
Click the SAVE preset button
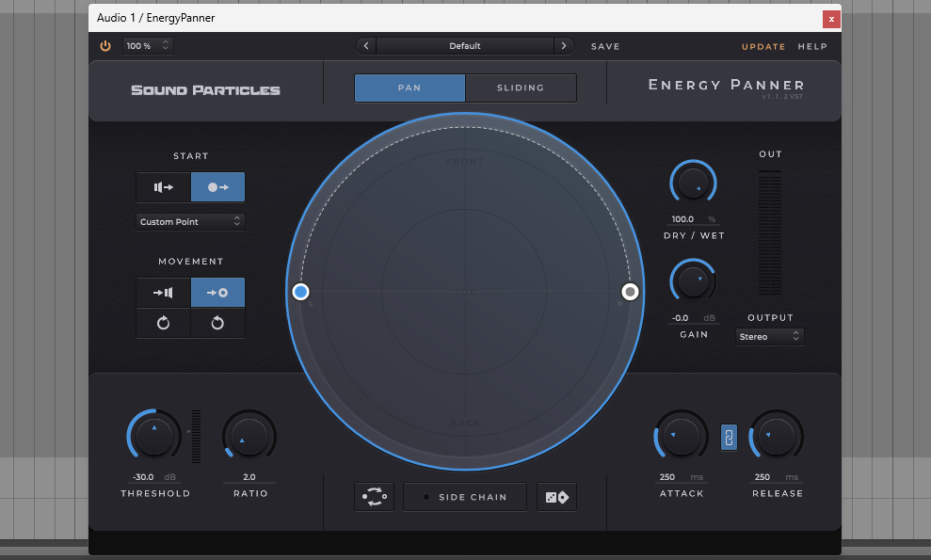605,46
